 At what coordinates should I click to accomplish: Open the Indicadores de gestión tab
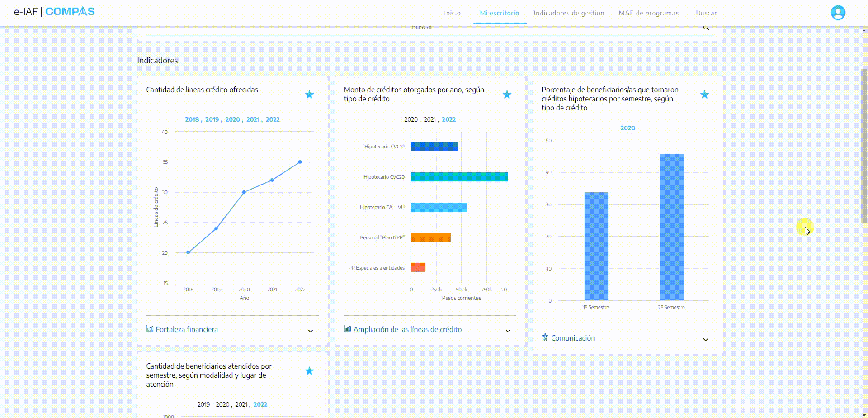(569, 13)
